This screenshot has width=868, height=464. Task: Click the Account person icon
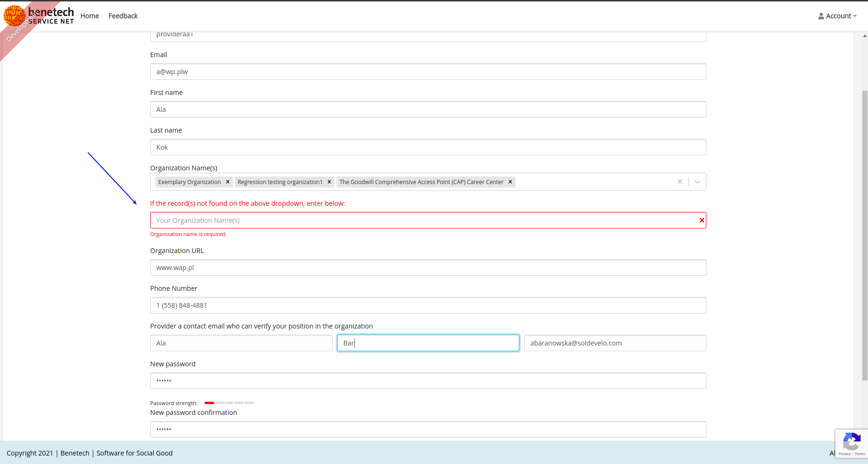[821, 16]
